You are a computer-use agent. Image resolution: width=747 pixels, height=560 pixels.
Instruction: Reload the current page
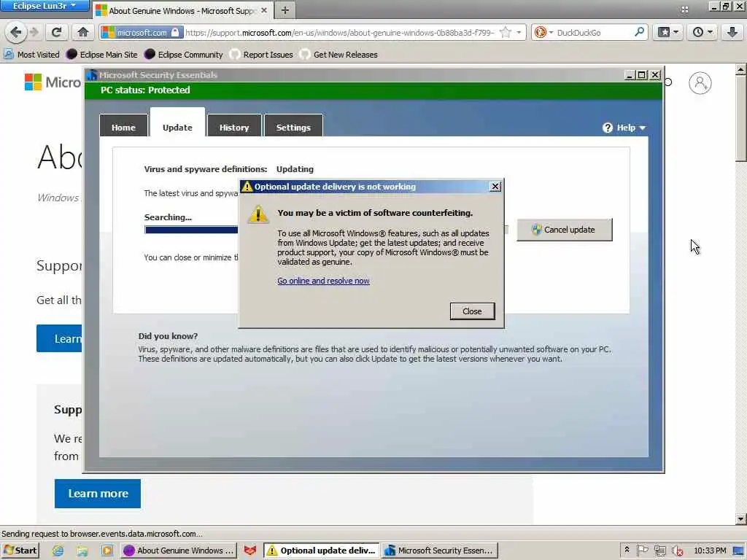coord(56,32)
